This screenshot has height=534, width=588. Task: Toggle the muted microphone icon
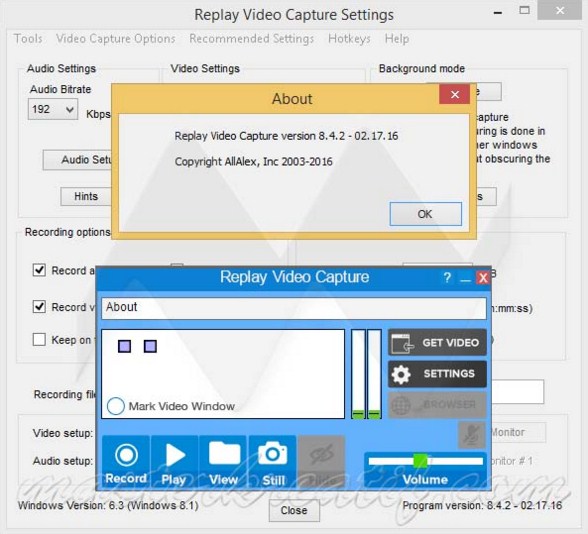(472, 435)
